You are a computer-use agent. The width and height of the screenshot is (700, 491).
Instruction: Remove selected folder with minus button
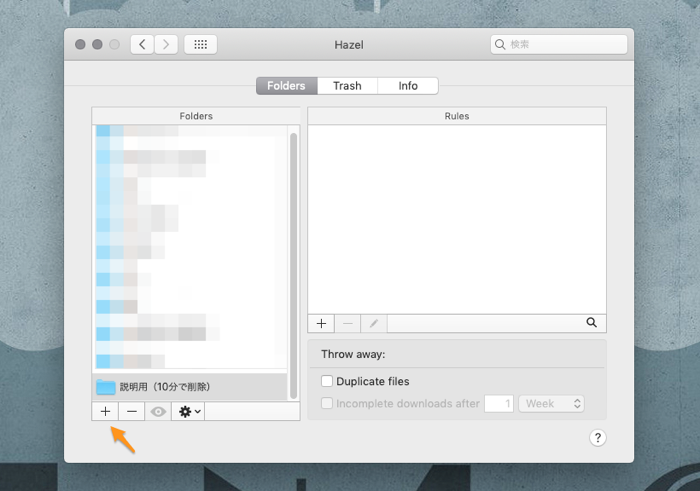pos(132,411)
